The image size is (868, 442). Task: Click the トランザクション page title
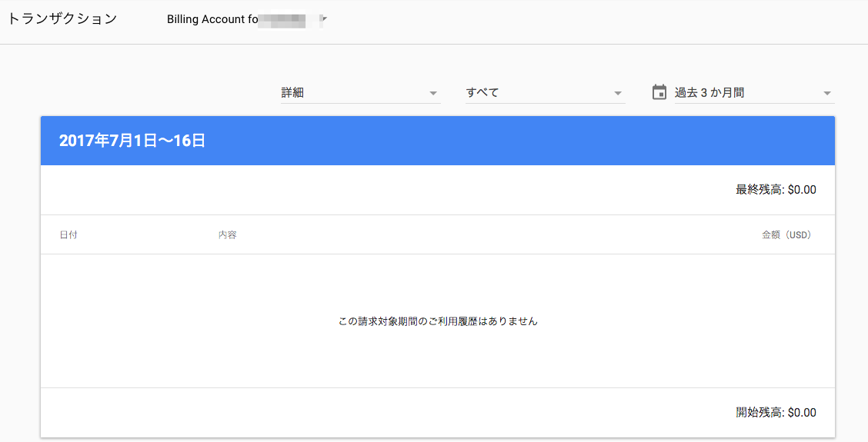62,19
